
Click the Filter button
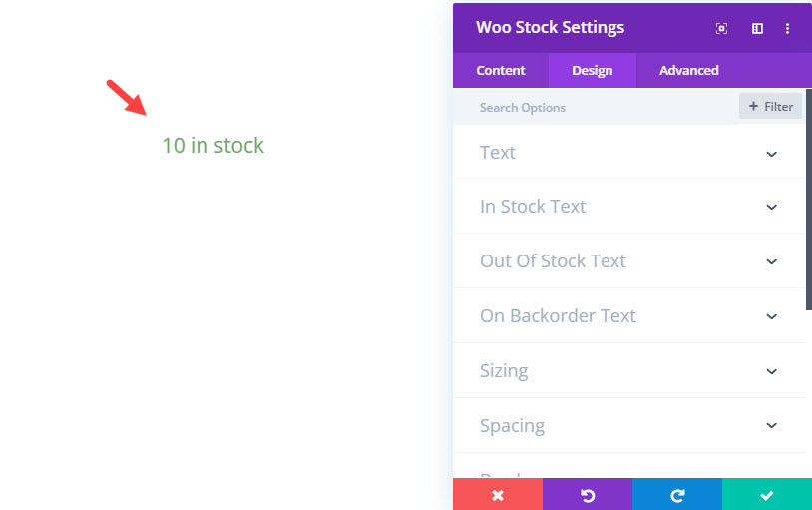(770, 106)
